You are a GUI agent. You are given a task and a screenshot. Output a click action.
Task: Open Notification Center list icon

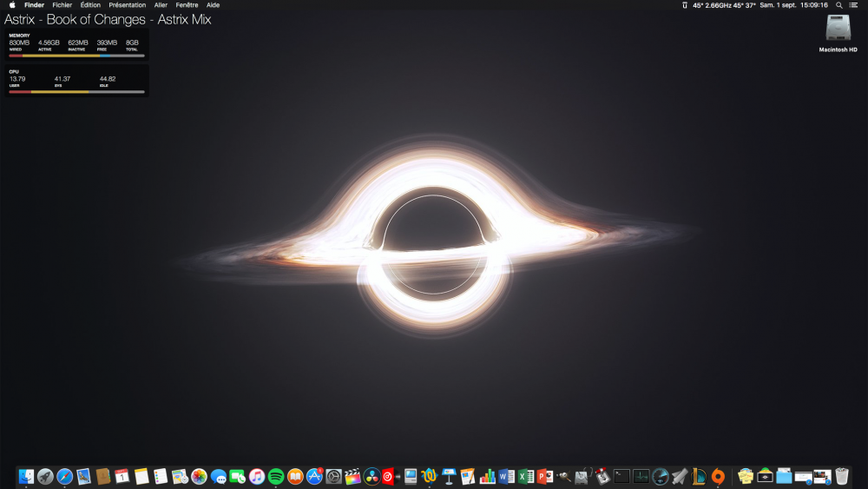[853, 5]
